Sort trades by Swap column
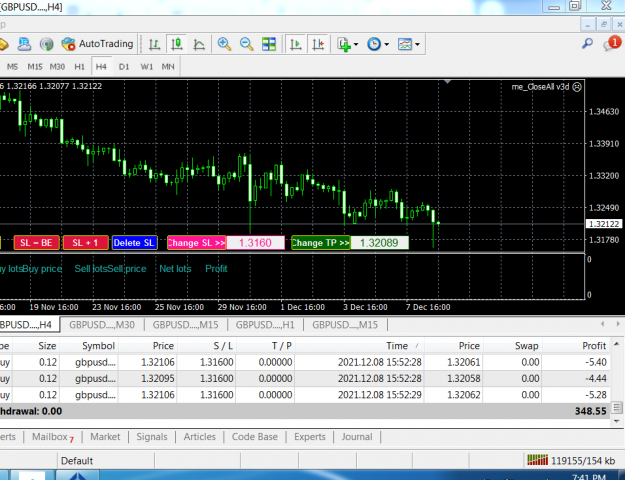The height and width of the screenshot is (480, 625). tap(513, 346)
